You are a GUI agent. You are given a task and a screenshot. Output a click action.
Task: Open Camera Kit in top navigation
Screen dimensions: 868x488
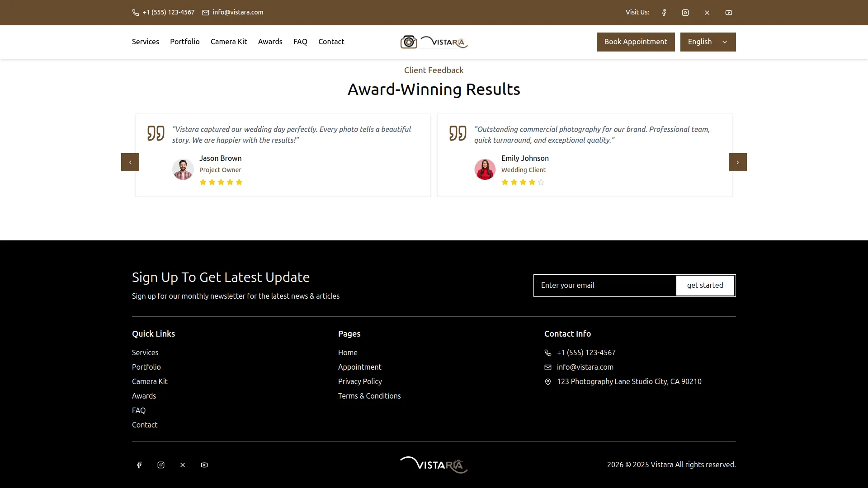[229, 42]
